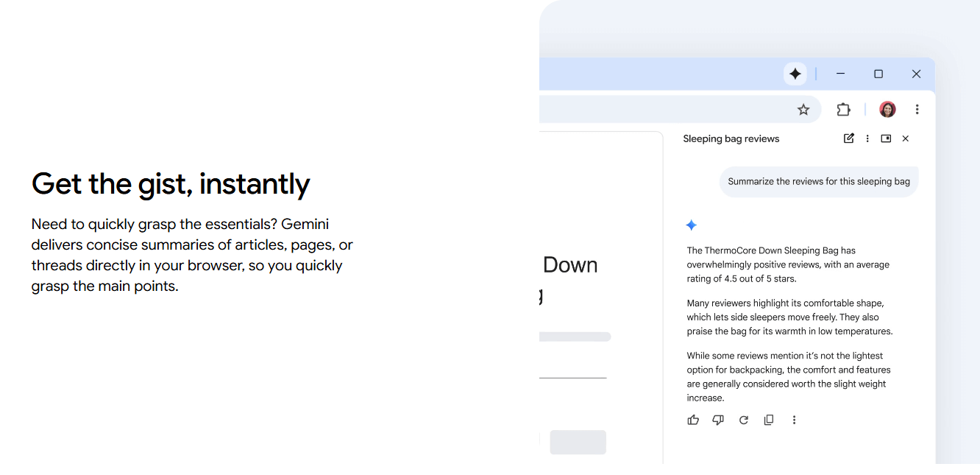Click the Gemini sparkle icon in title bar
The width and height of the screenshot is (980, 475).
point(795,74)
